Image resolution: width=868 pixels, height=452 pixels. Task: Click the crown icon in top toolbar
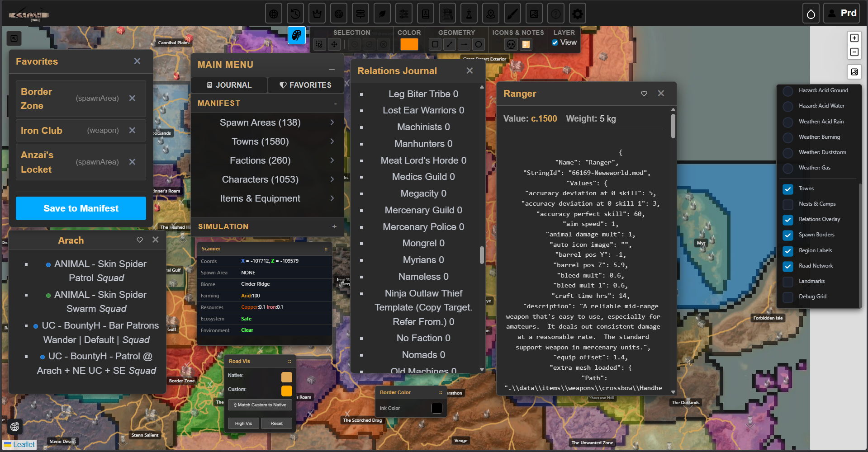(317, 14)
